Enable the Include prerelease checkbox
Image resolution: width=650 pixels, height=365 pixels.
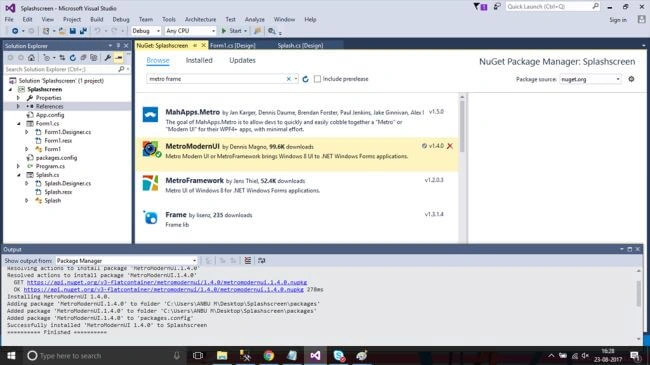(317, 79)
